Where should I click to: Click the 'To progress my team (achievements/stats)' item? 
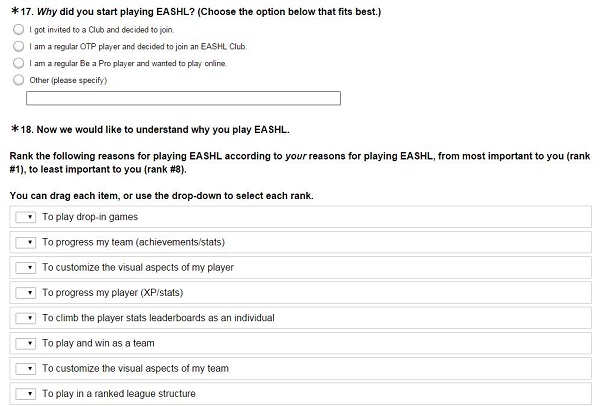[300, 242]
